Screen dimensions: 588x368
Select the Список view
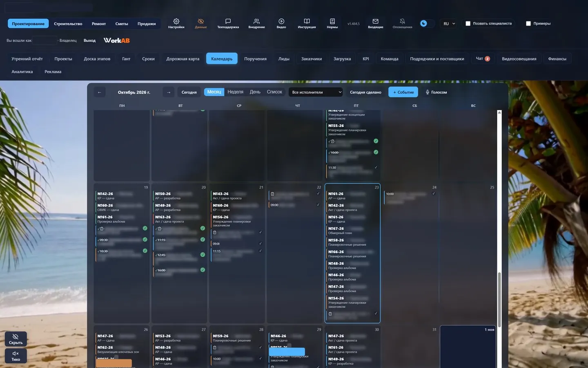click(274, 92)
